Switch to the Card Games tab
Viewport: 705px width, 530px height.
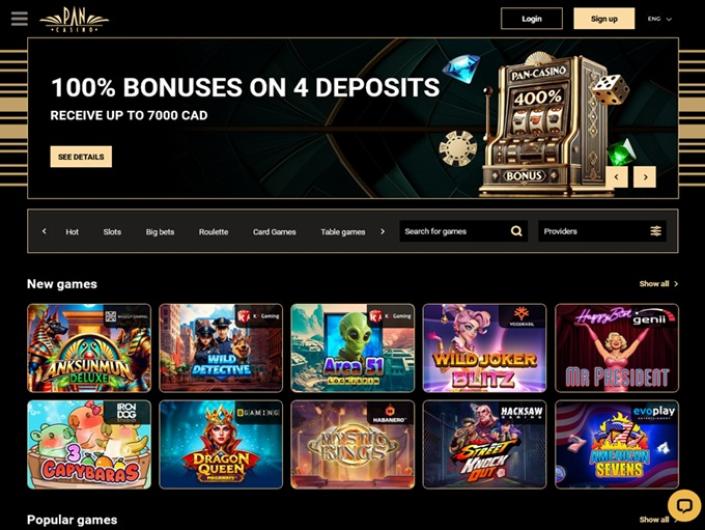[x=274, y=232]
